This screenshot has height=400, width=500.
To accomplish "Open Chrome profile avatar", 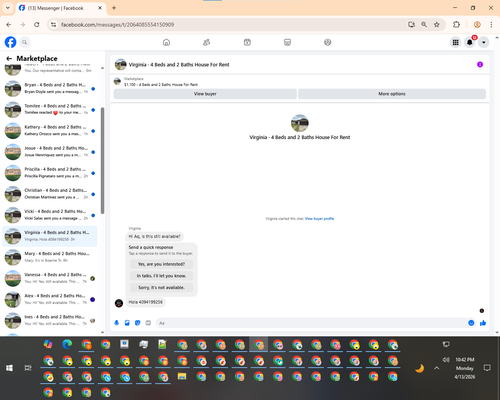I will click(x=477, y=25).
